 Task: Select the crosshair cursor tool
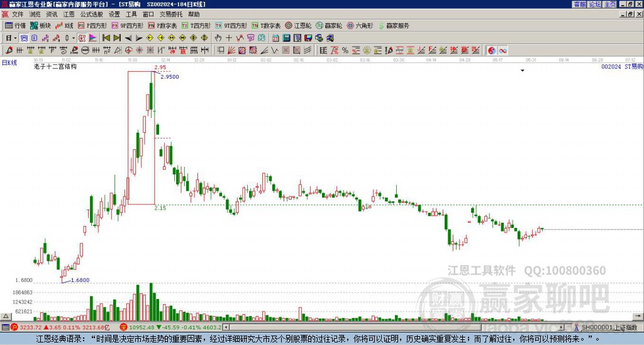(229, 38)
